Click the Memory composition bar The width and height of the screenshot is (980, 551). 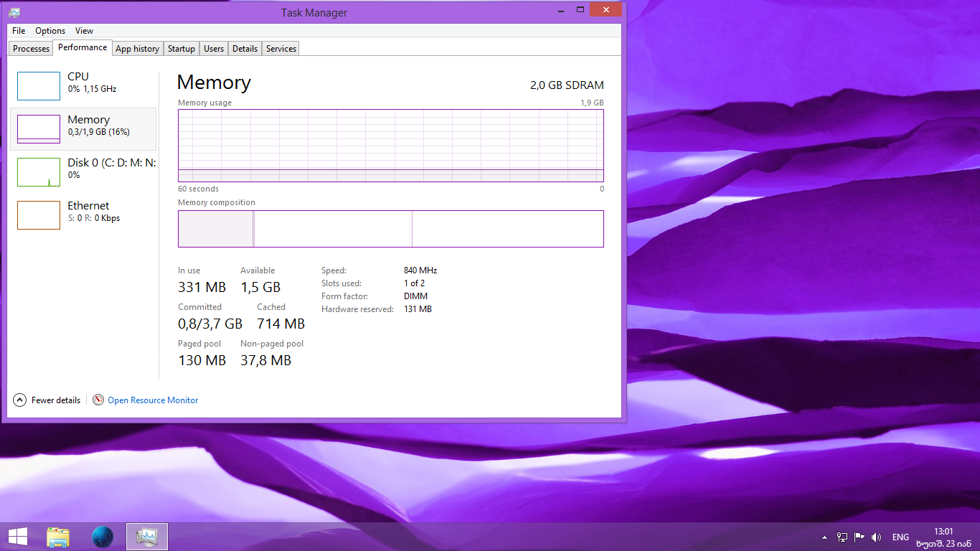pos(390,228)
